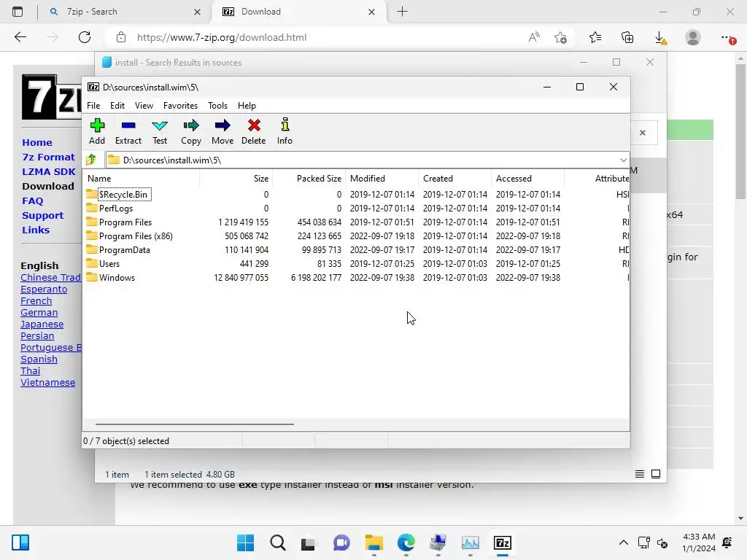Open the Tools menu in 7-Zip

(217, 105)
